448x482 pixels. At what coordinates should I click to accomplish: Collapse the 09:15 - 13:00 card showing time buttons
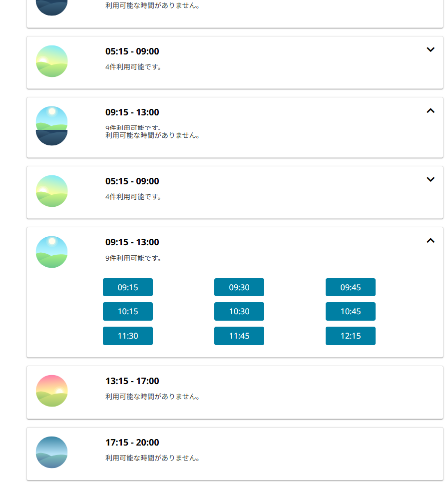pyautogui.click(x=431, y=241)
